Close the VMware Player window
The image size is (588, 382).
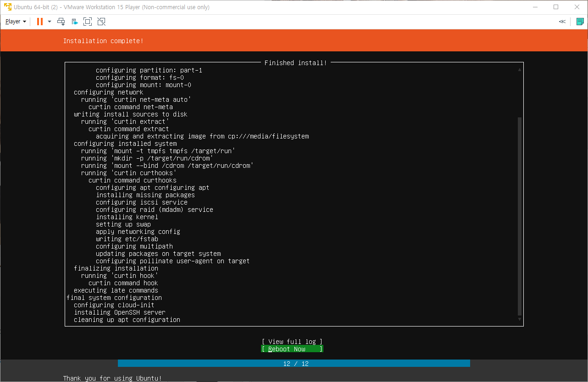(x=577, y=7)
